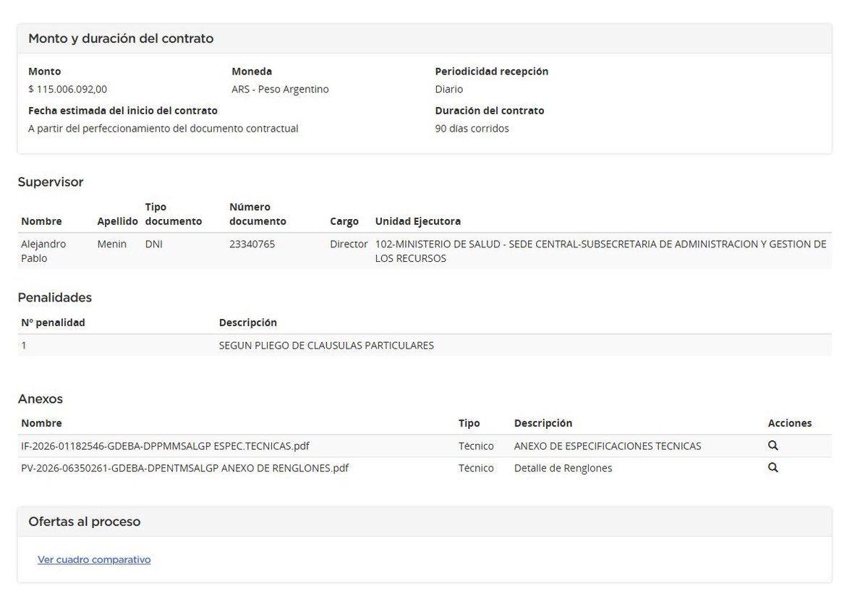
Task: Click the DNI document type cell
Action: tap(153, 244)
